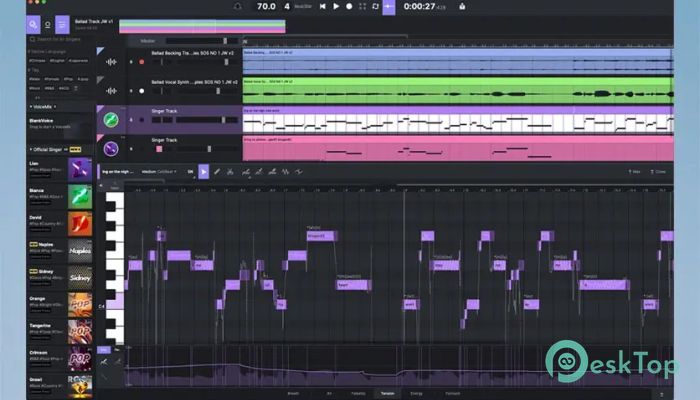Select the vibrato wave tool
The width and height of the screenshot is (700, 400).
click(x=285, y=172)
